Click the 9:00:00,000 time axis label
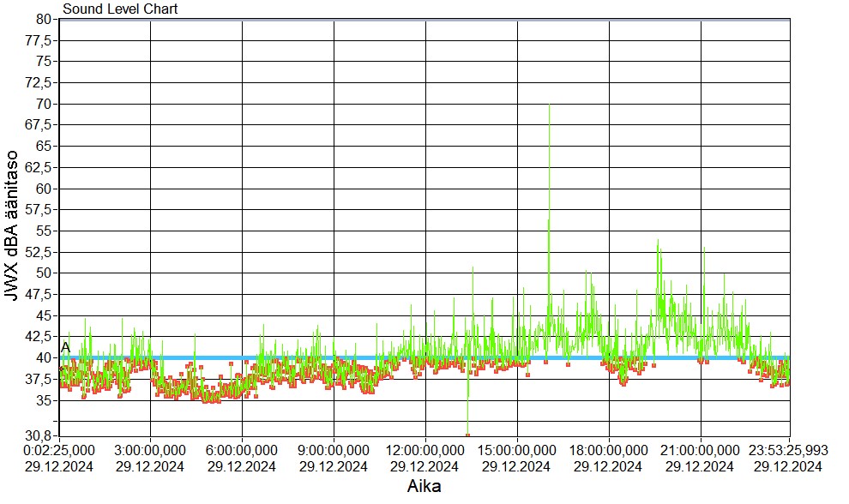The image size is (849, 504). click(x=334, y=451)
